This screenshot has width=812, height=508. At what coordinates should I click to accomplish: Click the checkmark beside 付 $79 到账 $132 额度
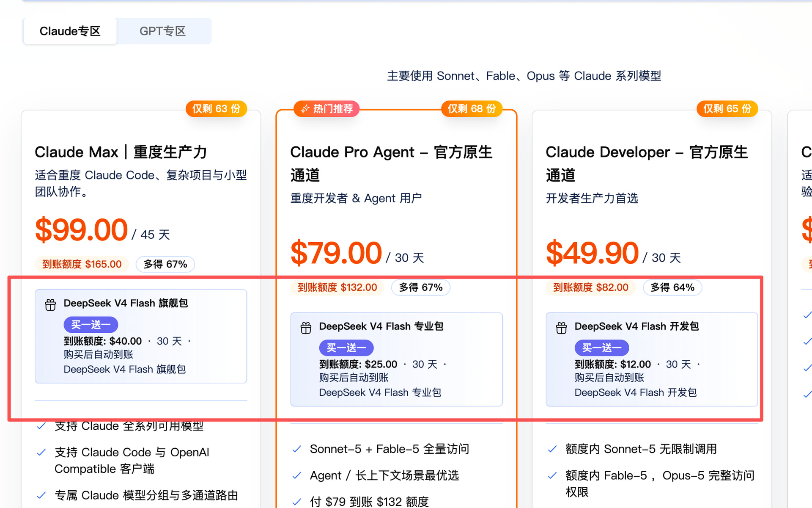pos(297,502)
